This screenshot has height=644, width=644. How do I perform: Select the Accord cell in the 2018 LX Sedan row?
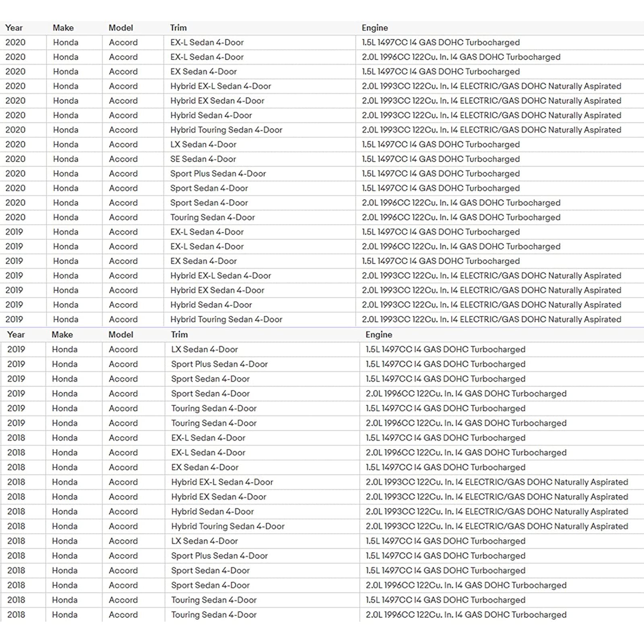133,541
